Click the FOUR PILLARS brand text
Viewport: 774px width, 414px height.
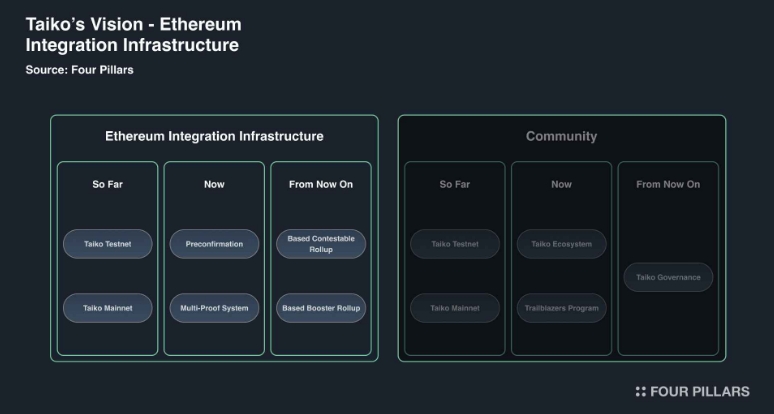[700, 392]
